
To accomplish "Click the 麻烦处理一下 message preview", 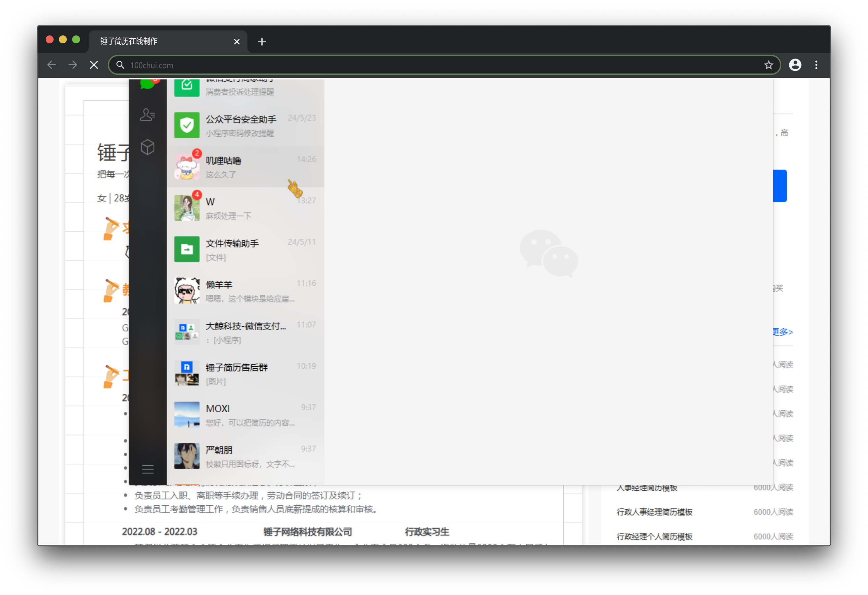I will pos(228,216).
